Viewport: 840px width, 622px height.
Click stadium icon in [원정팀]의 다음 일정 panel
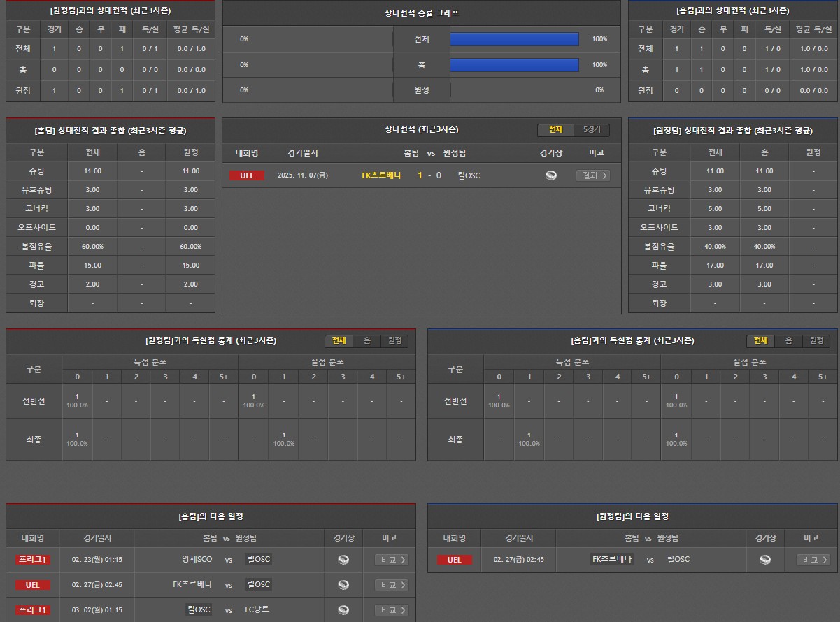(x=765, y=560)
